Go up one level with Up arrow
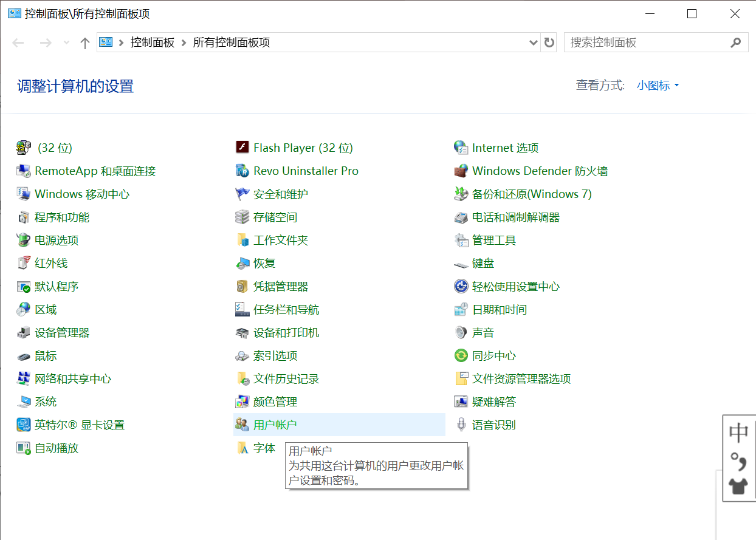The height and width of the screenshot is (540, 756). click(x=85, y=43)
